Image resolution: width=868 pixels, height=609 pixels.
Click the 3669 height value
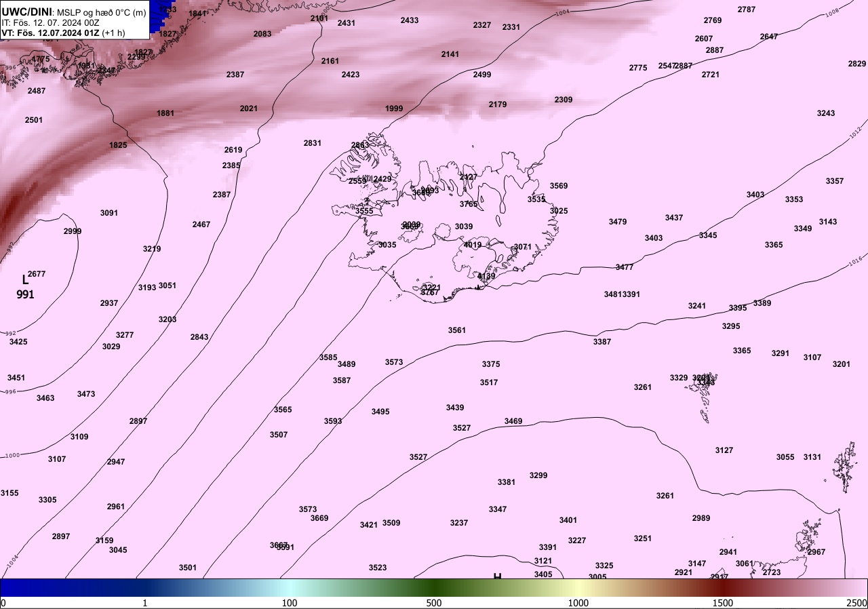coord(319,518)
